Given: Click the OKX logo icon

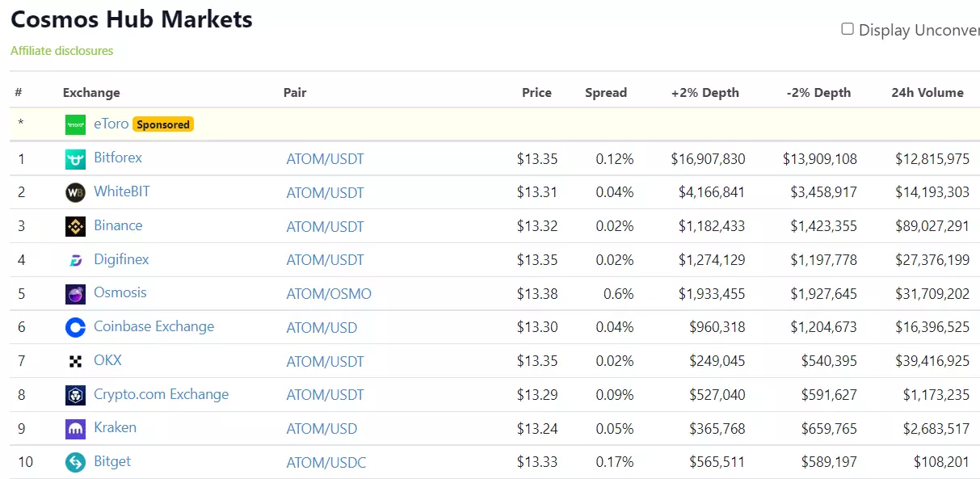Looking at the screenshot, I should tap(75, 361).
